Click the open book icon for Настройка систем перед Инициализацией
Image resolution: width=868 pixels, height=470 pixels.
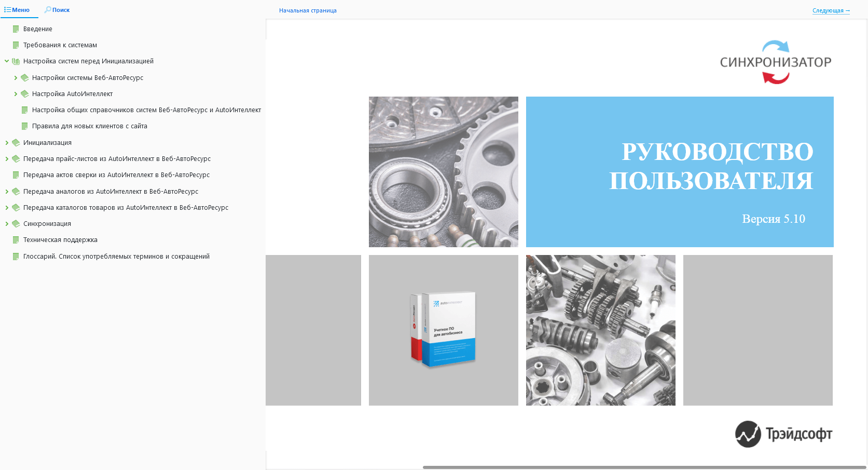(x=16, y=61)
